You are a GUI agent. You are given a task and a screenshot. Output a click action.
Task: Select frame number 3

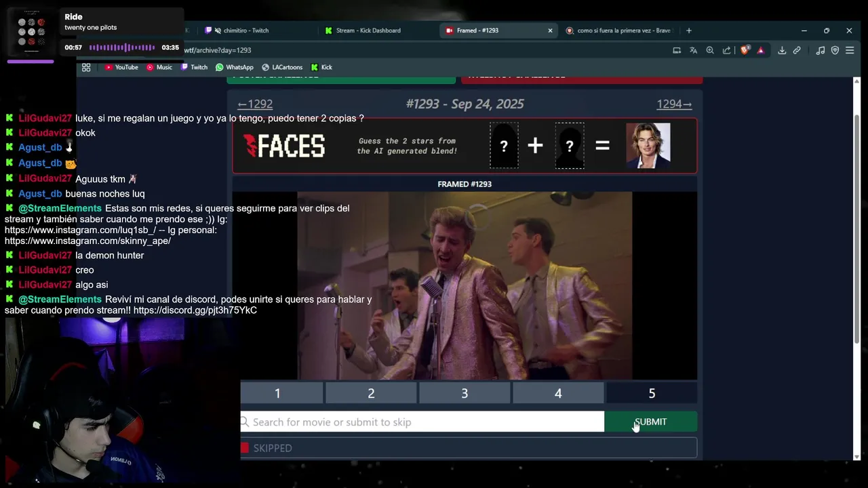point(465,393)
